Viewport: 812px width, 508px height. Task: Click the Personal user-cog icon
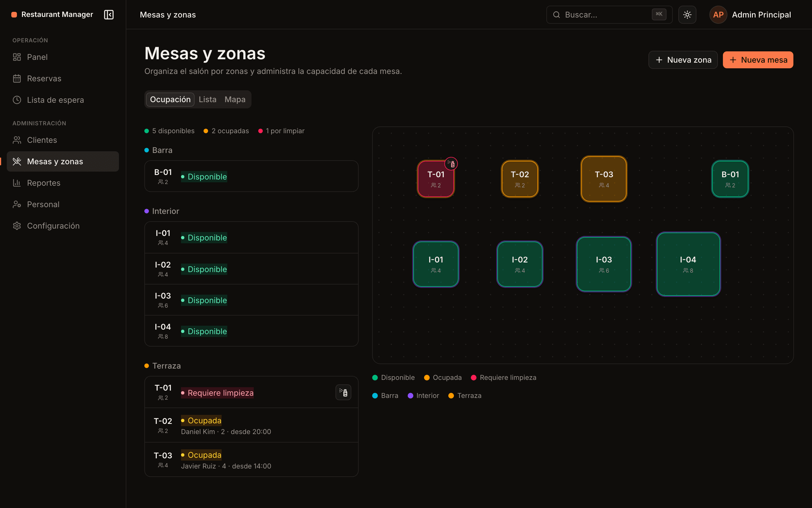point(17,204)
